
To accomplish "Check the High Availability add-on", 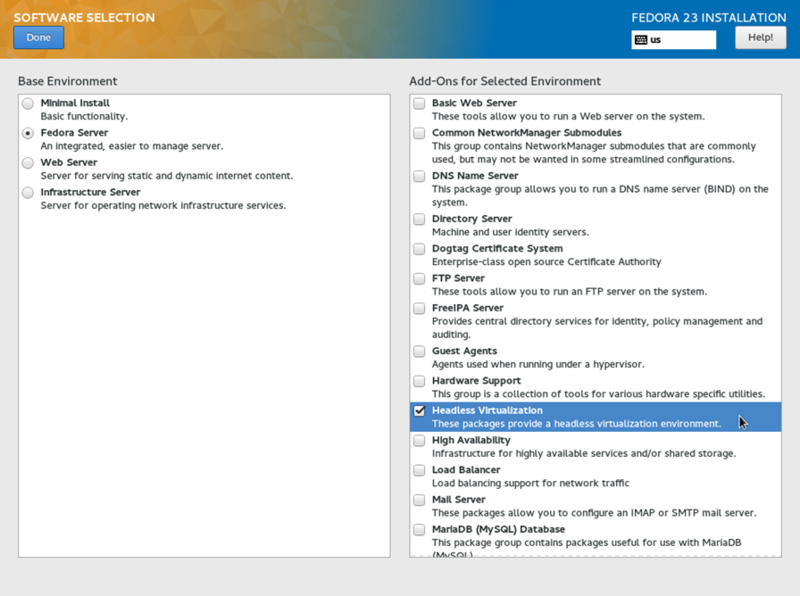I will [x=420, y=441].
